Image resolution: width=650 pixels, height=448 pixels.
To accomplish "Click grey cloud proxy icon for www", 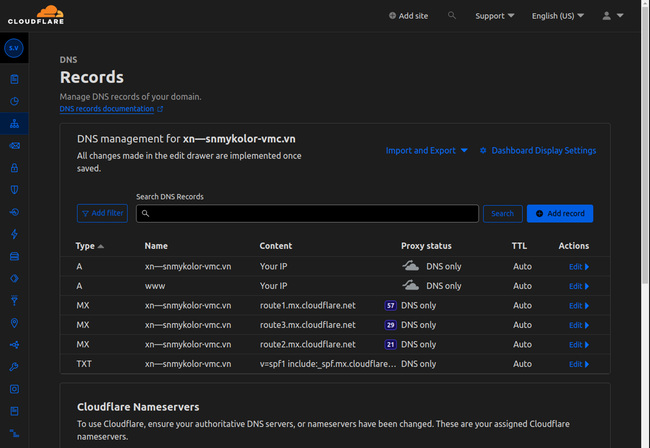I will pyautogui.click(x=410, y=286).
